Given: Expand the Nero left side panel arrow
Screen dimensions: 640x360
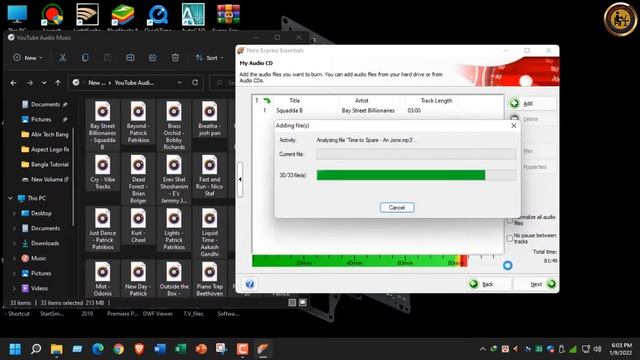Looking at the screenshot, I should click(x=240, y=179).
